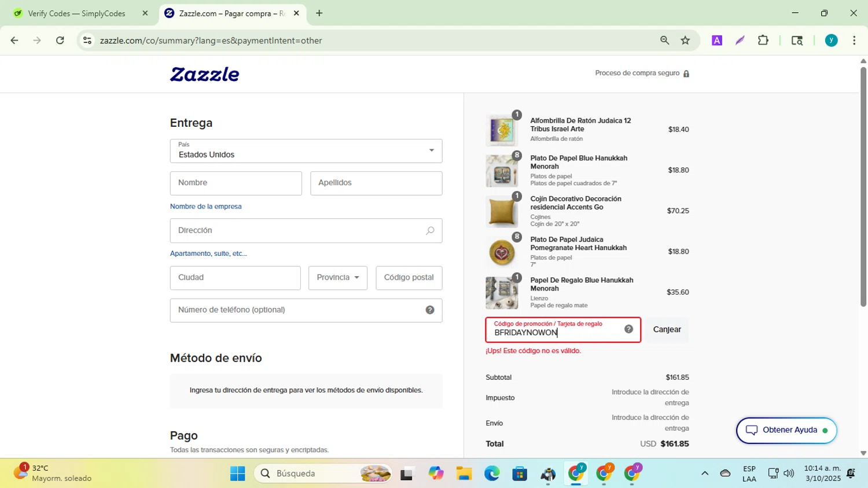Click the promo code field containing BFRIDAYNOWON

click(x=563, y=329)
